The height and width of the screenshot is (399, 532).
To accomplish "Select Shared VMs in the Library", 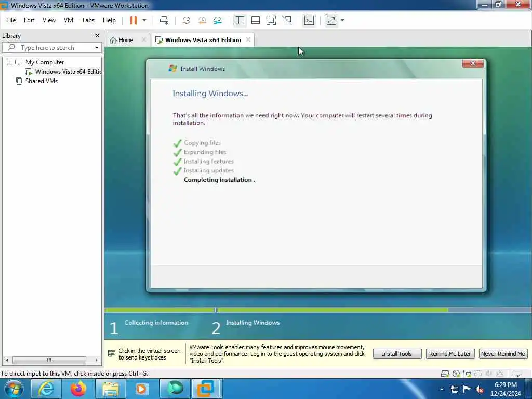I will tap(41, 81).
